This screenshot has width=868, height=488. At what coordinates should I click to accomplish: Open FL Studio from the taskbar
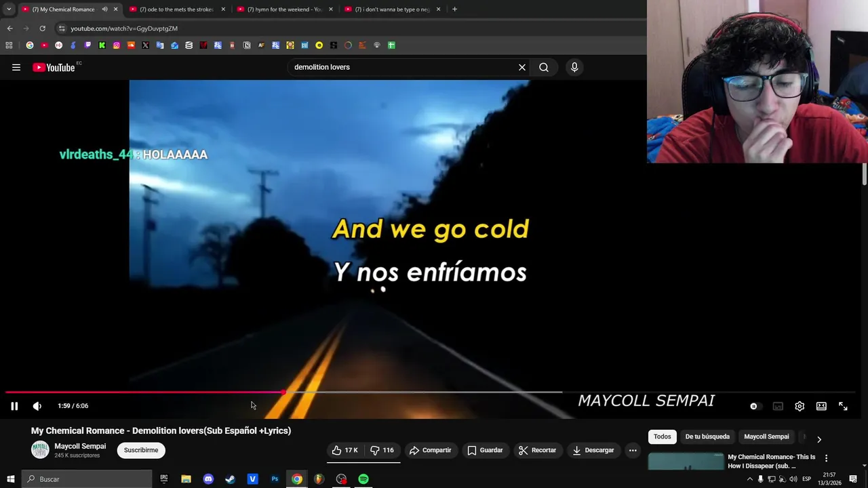[319, 479]
